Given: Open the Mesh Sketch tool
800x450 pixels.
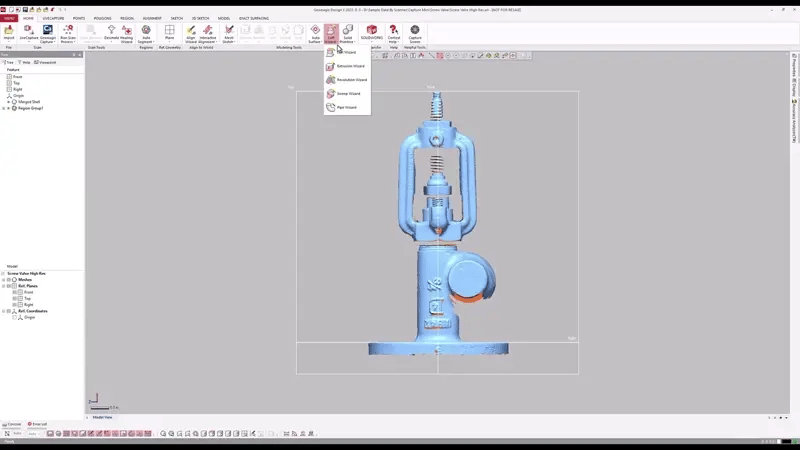Looking at the screenshot, I should point(228,32).
